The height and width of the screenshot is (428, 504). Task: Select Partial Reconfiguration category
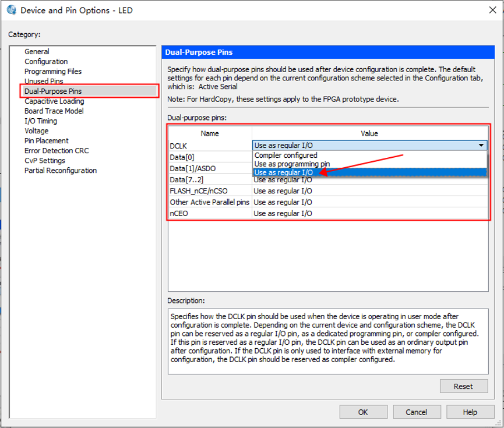(x=61, y=171)
